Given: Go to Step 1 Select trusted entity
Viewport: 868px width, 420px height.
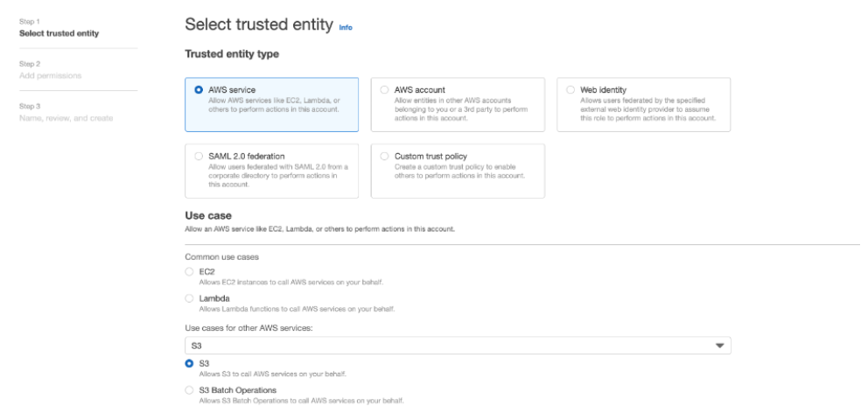Looking at the screenshot, I should click(x=59, y=33).
